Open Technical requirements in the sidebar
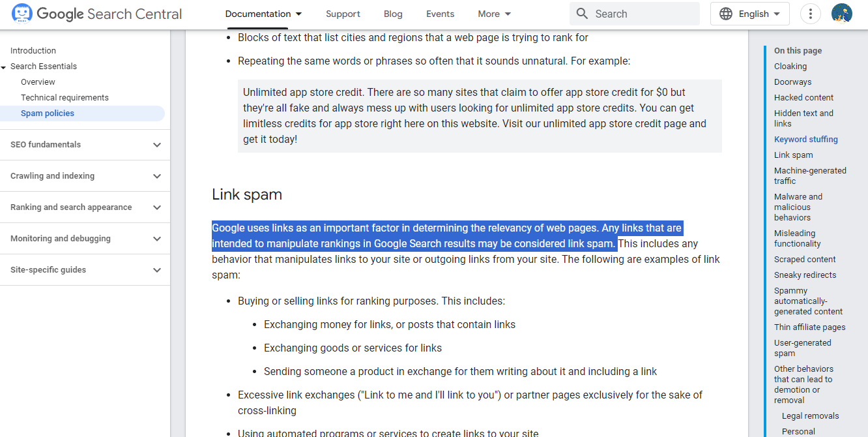This screenshot has width=868, height=437. [65, 98]
